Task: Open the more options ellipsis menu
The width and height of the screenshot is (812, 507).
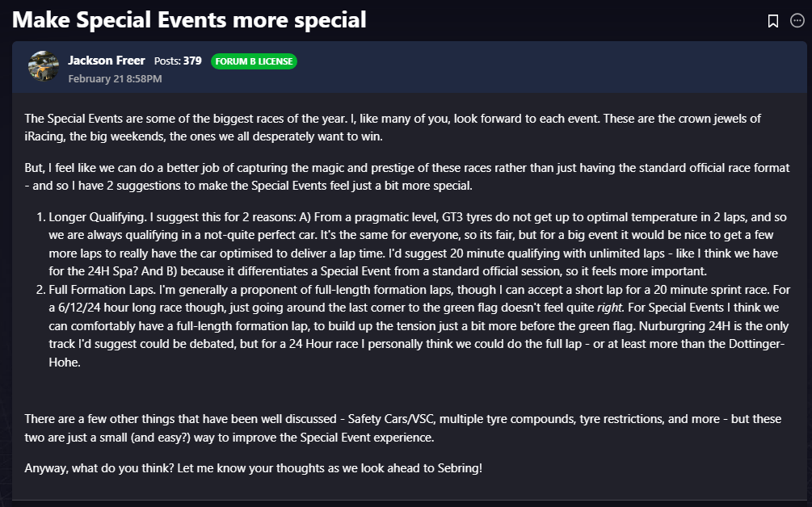Action: [797, 21]
